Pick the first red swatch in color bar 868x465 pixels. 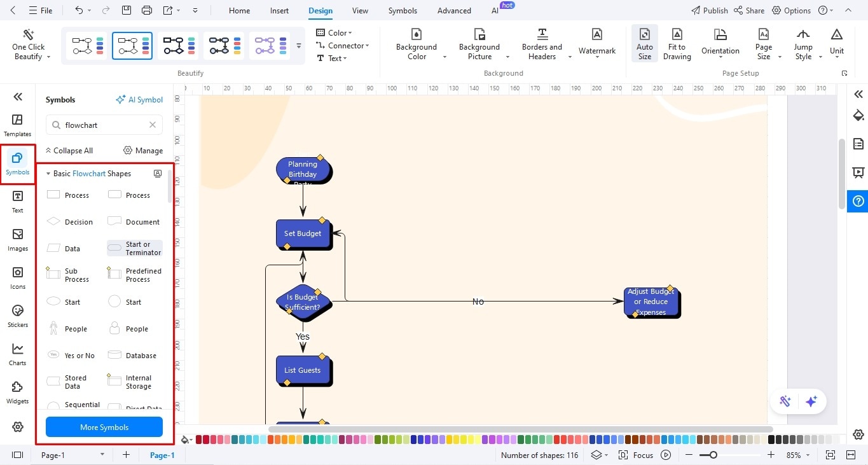199,440
